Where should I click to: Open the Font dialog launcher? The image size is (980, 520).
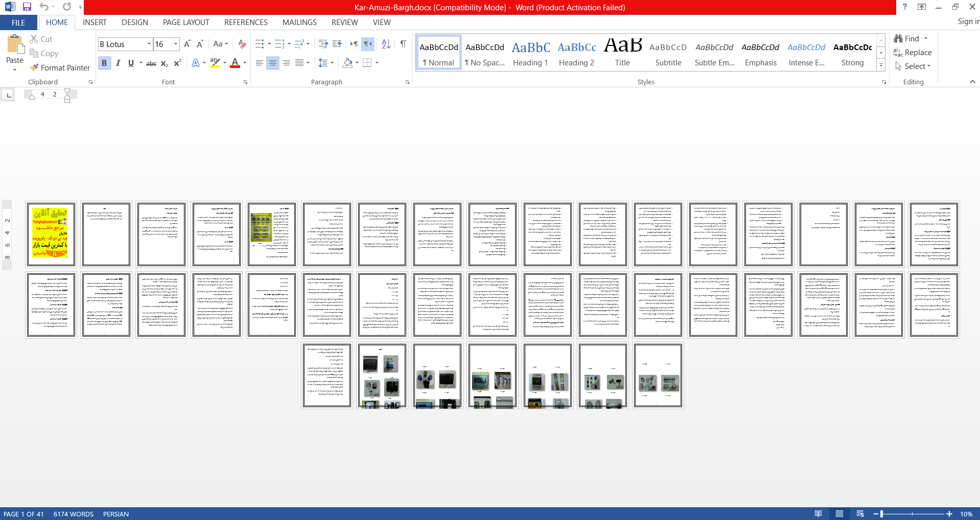click(x=246, y=82)
